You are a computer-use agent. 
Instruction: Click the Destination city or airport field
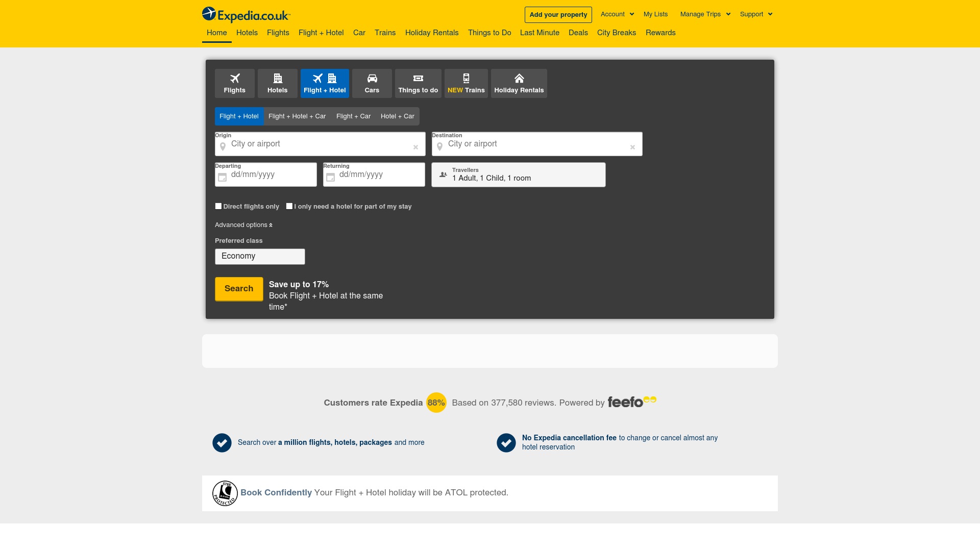tap(537, 144)
